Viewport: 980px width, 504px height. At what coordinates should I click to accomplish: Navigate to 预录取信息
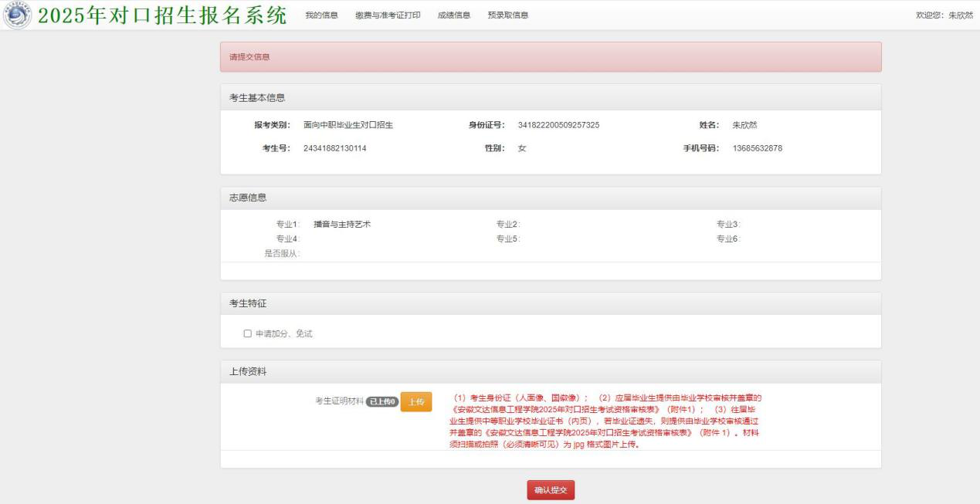[508, 16]
